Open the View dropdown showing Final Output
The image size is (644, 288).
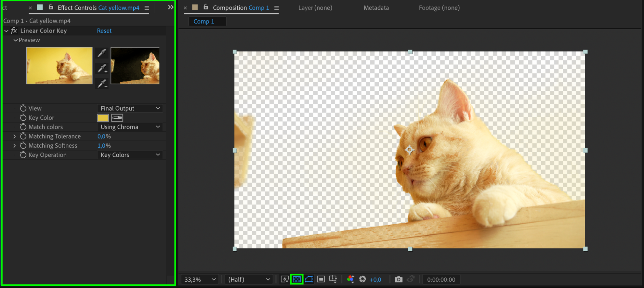coord(130,108)
